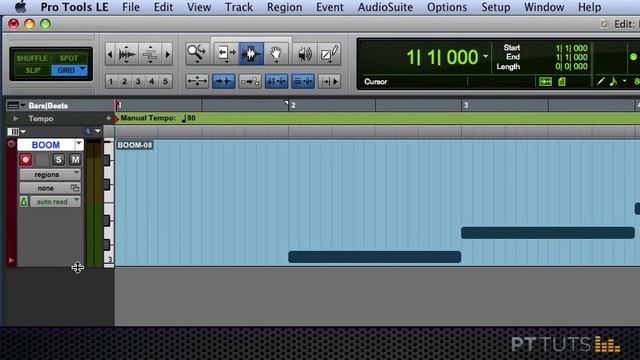Open the Apple menu
Image resolution: width=640 pixels, height=360 pixels.
pos(20,7)
